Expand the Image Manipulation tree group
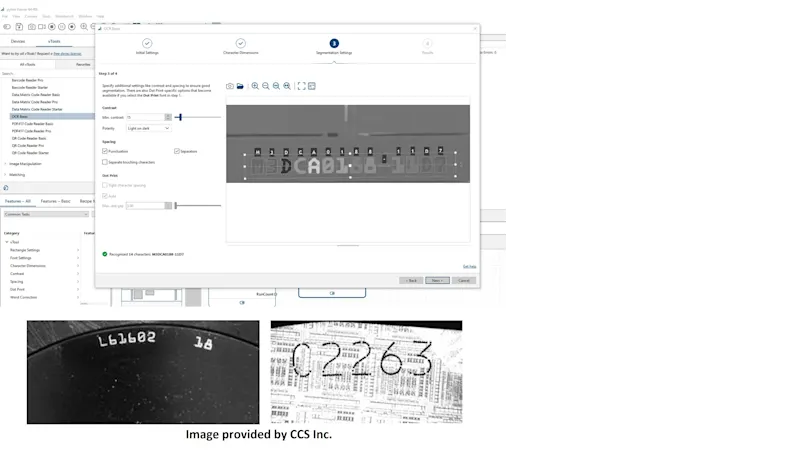This screenshot has height=450, width=800. [5, 163]
